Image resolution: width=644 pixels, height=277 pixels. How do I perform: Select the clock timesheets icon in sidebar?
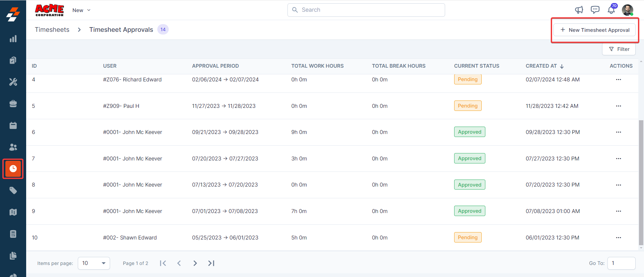click(x=13, y=169)
